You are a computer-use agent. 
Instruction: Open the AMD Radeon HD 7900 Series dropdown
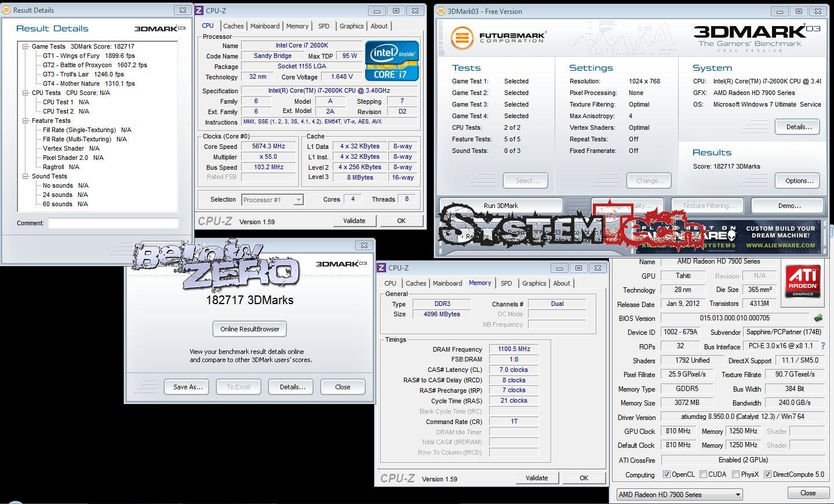point(679,494)
